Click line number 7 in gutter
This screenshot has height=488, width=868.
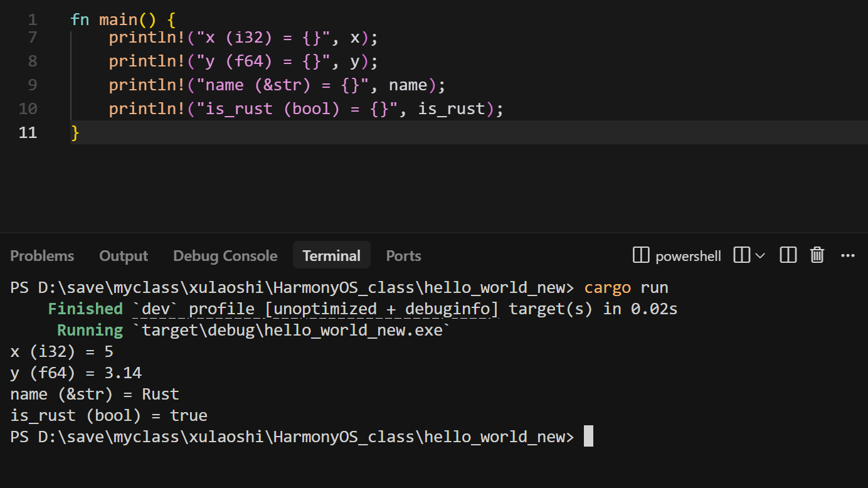tap(33, 37)
